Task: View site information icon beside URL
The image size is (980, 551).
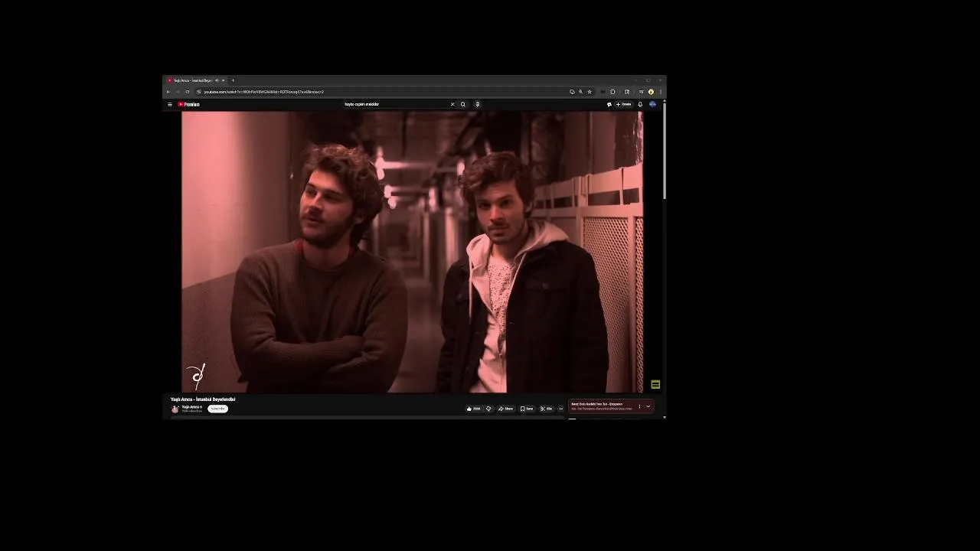Action: pos(199,92)
